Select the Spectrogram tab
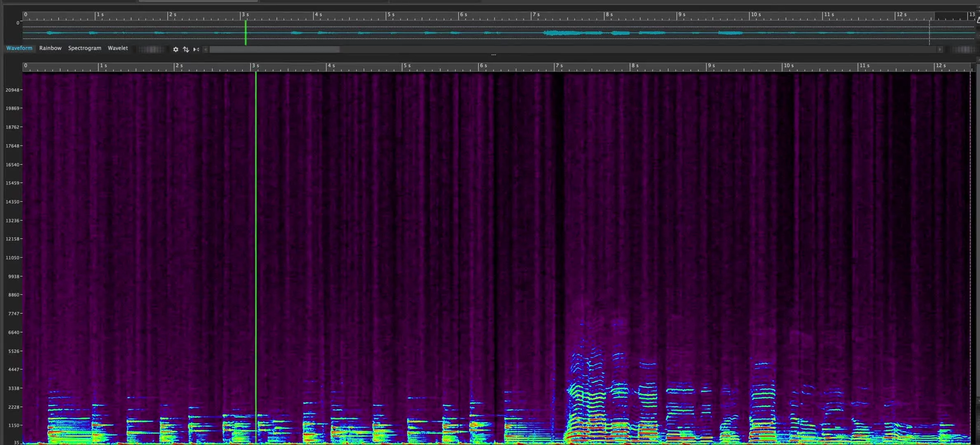Screen dimensions: 980x445 click(x=84, y=48)
